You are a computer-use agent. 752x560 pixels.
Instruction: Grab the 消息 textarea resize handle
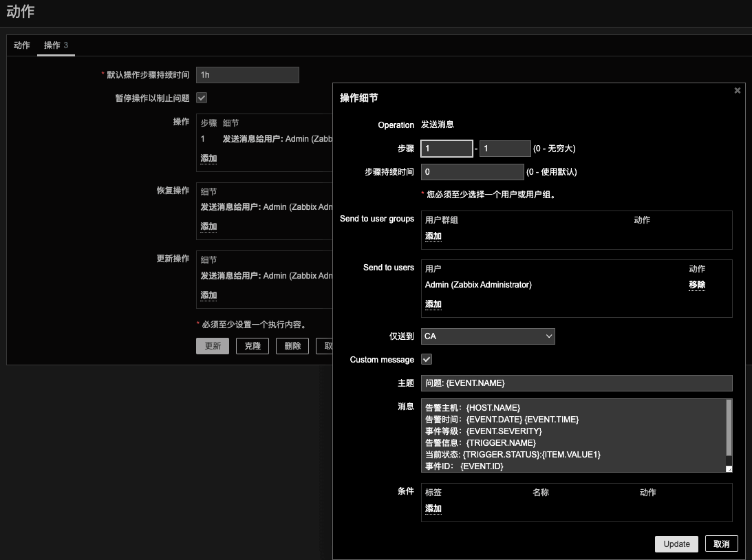pos(729,469)
